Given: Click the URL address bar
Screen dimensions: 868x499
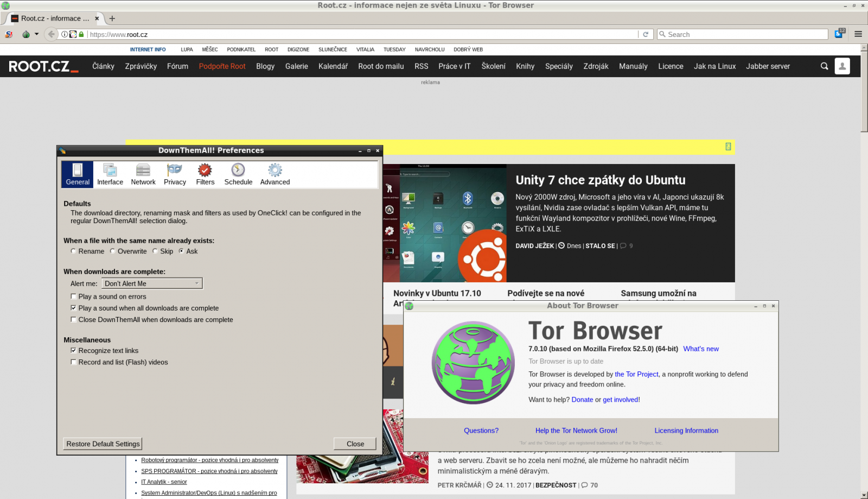Looking at the screenshot, I should 362,34.
